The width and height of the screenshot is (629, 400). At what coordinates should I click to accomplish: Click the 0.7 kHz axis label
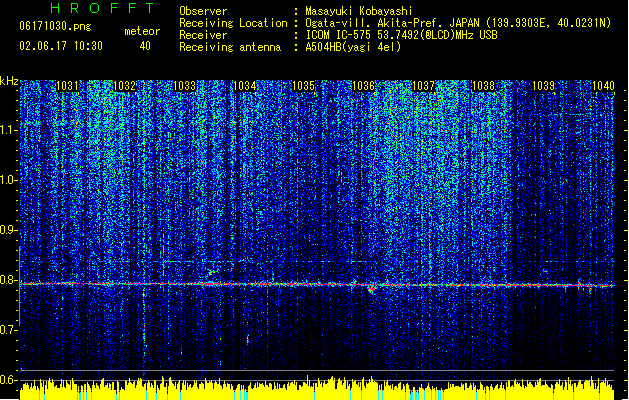coord(8,330)
